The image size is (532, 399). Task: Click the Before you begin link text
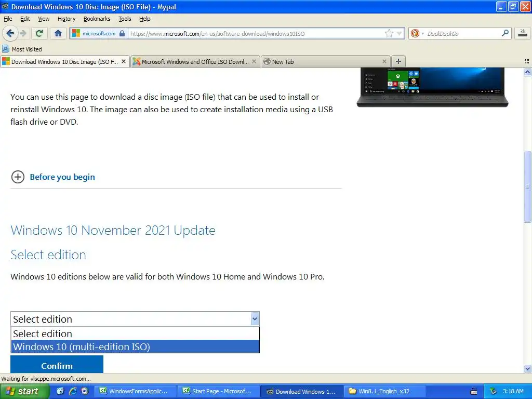(x=62, y=177)
